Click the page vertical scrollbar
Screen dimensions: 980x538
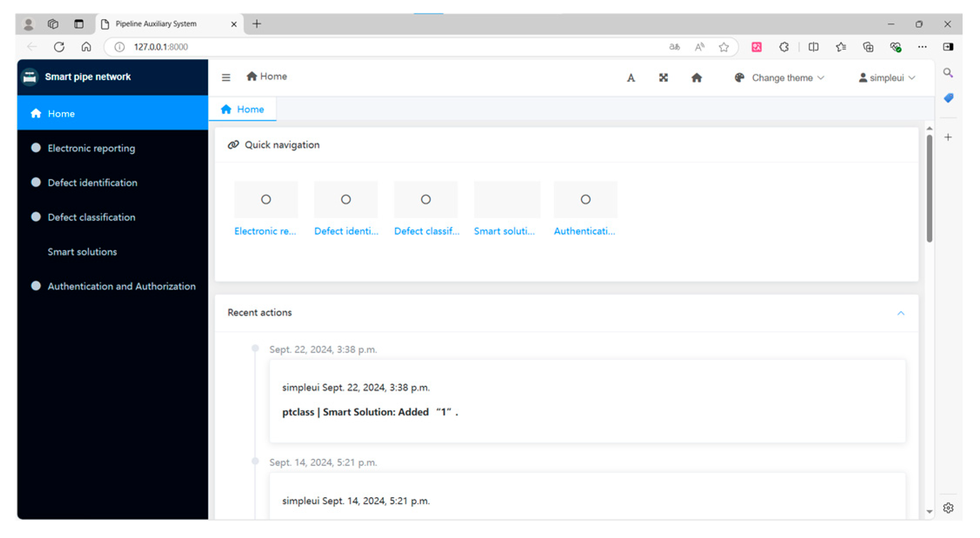929,189
